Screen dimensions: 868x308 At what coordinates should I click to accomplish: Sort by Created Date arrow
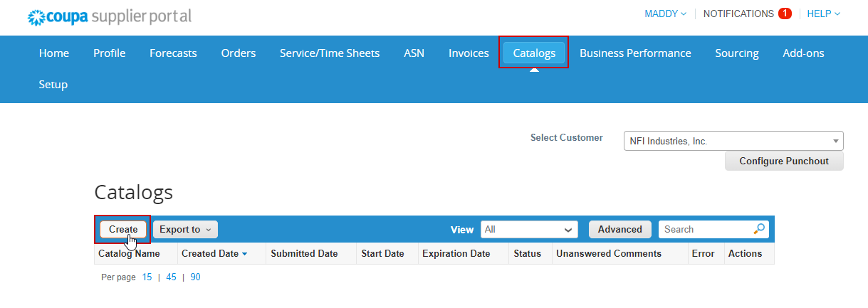(x=245, y=254)
